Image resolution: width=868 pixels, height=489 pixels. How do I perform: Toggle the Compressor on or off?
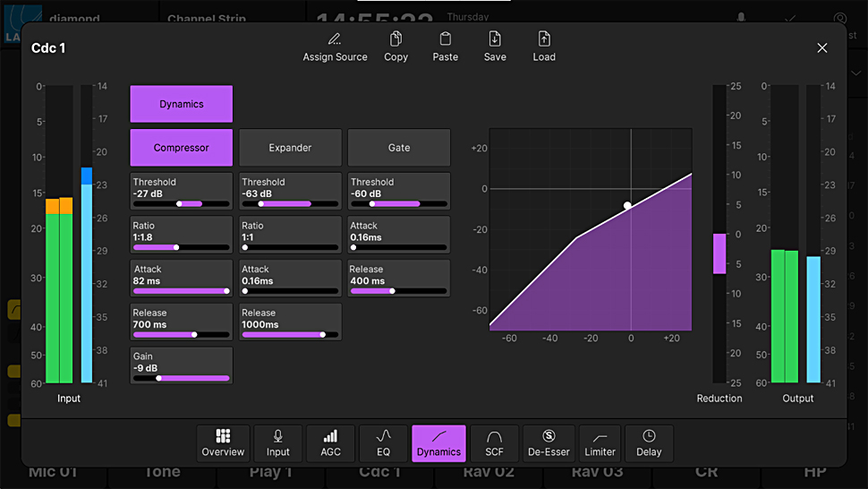(x=182, y=148)
